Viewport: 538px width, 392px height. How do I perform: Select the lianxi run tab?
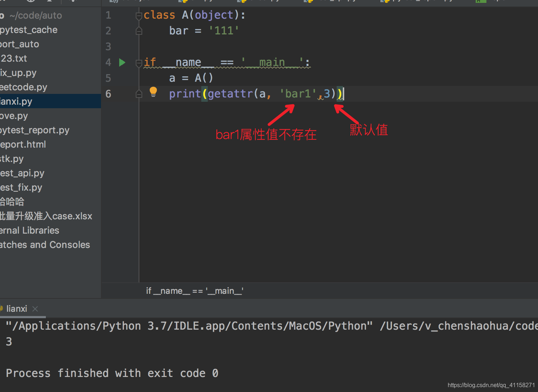[16, 309]
